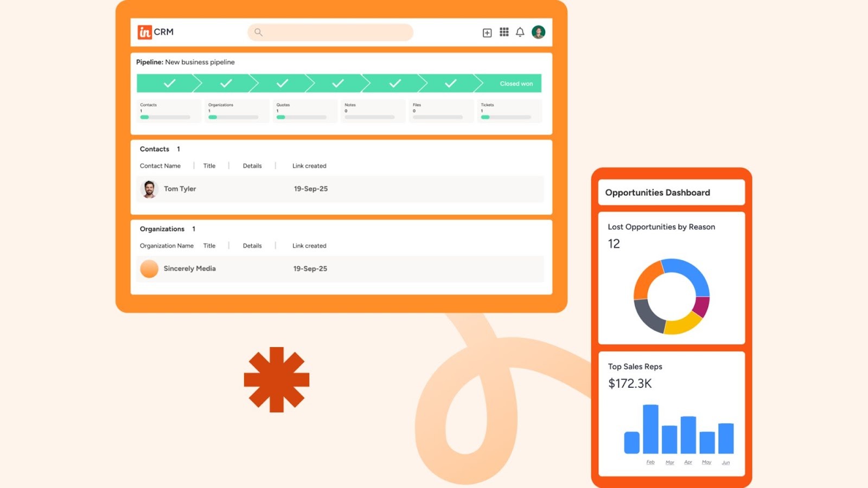Expand the Tickets summary card
The width and height of the screenshot is (868, 488).
pos(508,111)
